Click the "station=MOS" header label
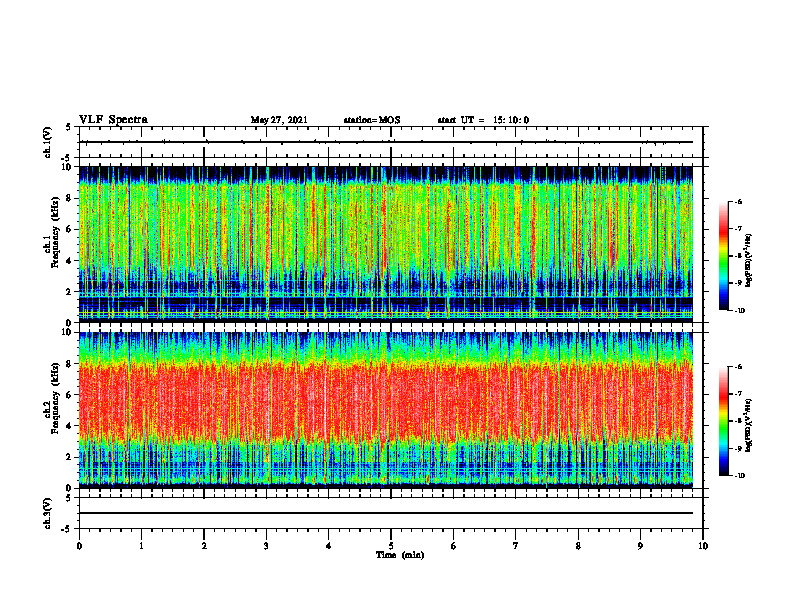The height and width of the screenshot is (612, 792). point(372,120)
